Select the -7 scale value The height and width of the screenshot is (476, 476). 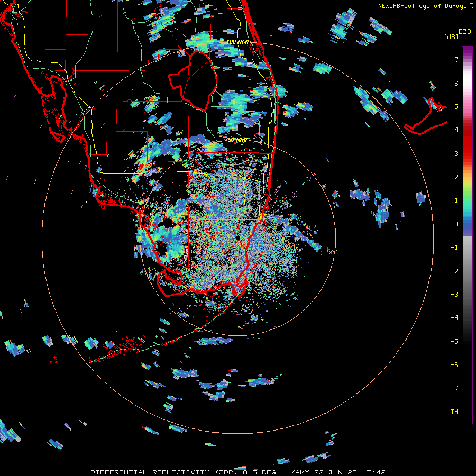point(454,388)
